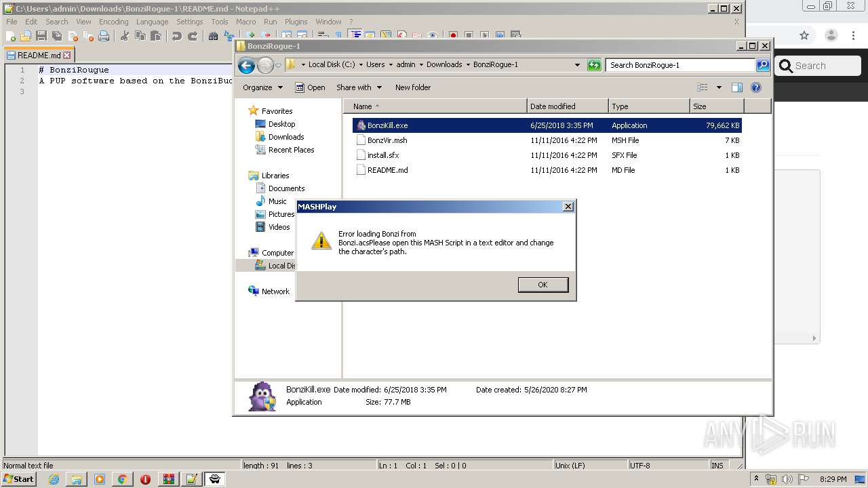The height and width of the screenshot is (488, 868).
Task: Click the Find binoculars icon in Notepad++
Action: click(x=214, y=36)
